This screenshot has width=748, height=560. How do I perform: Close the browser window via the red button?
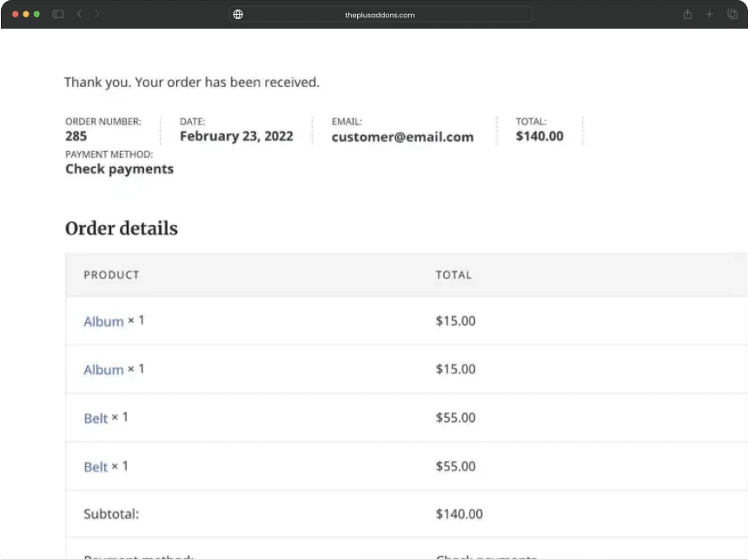pos(15,14)
